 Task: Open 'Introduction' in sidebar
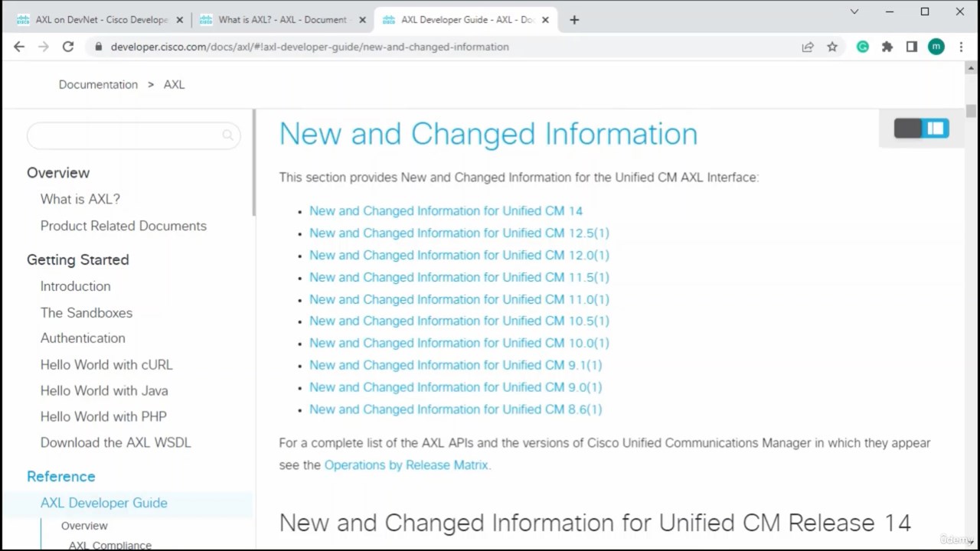pos(75,286)
